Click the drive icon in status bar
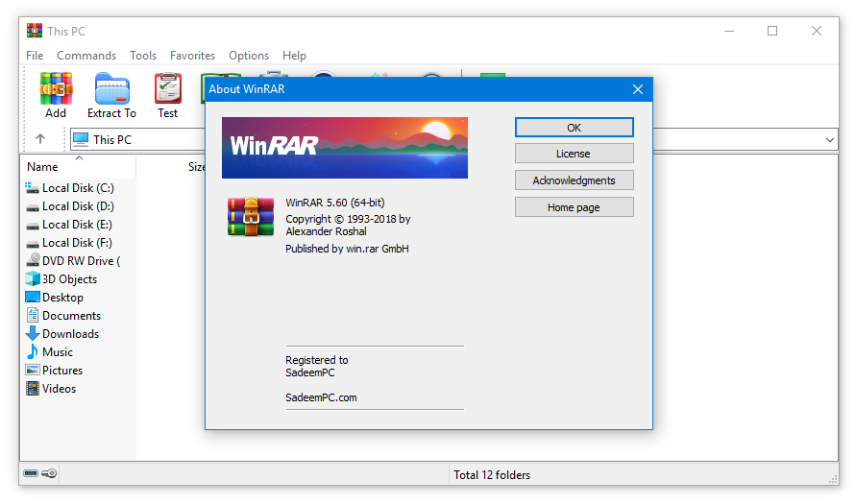The image size is (856, 504). 31,473
